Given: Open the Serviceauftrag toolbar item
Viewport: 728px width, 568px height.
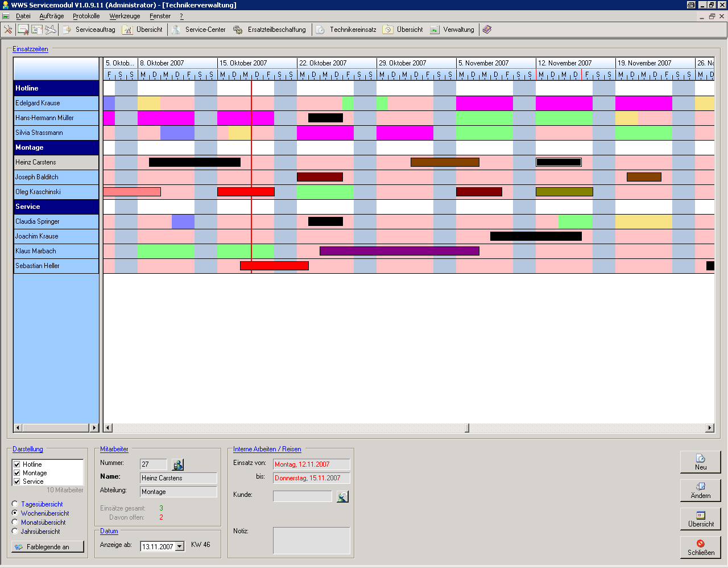Looking at the screenshot, I should point(89,30).
